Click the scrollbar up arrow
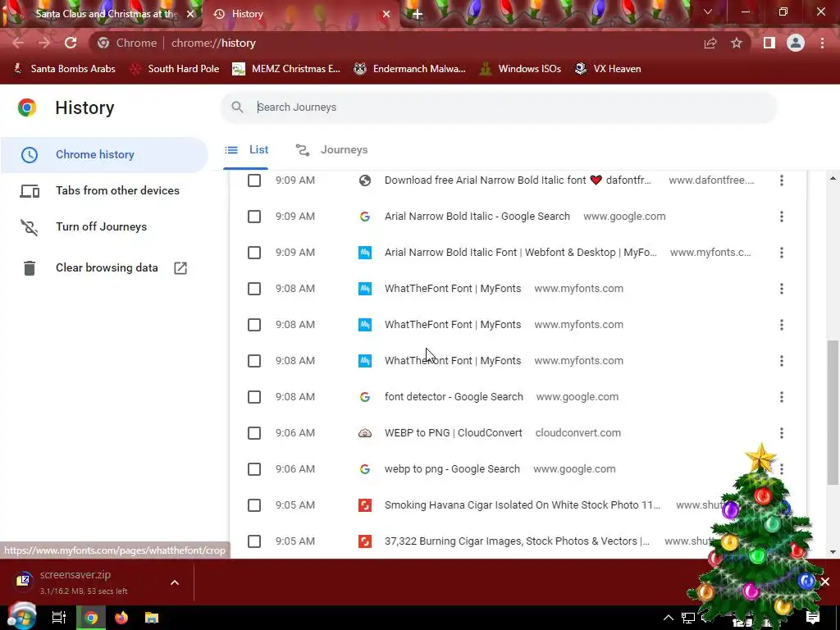 coord(833,178)
